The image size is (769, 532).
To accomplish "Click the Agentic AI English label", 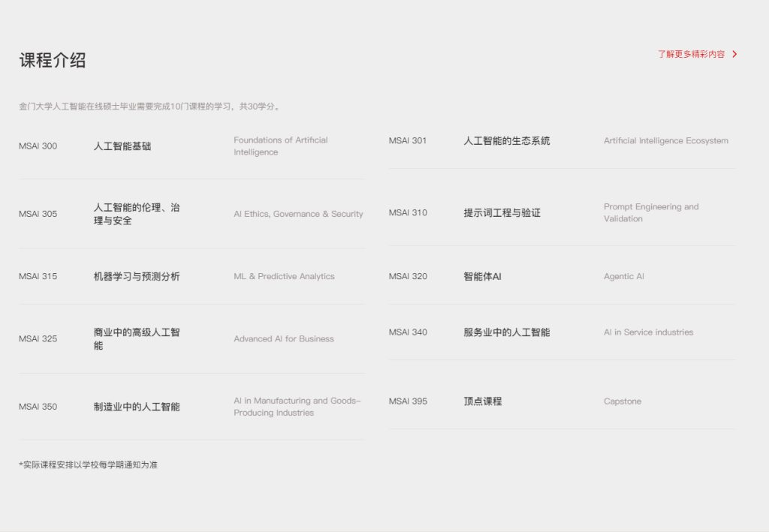I will tap(623, 276).
